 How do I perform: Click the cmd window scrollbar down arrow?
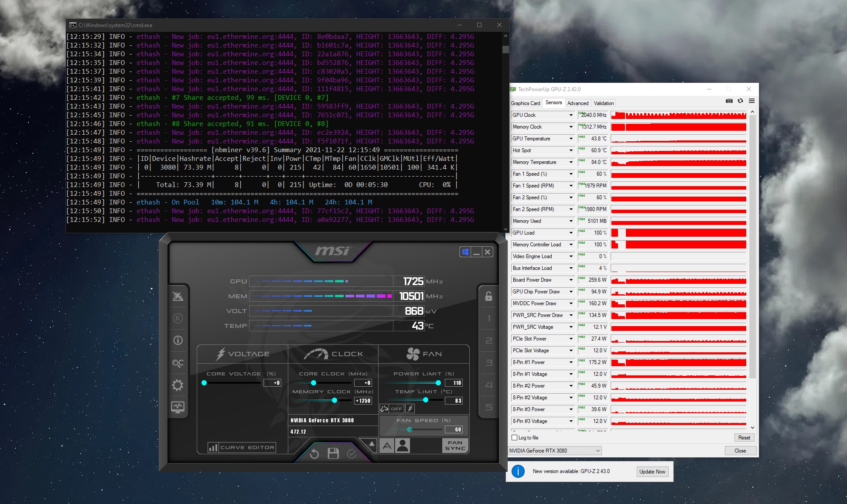505,229
